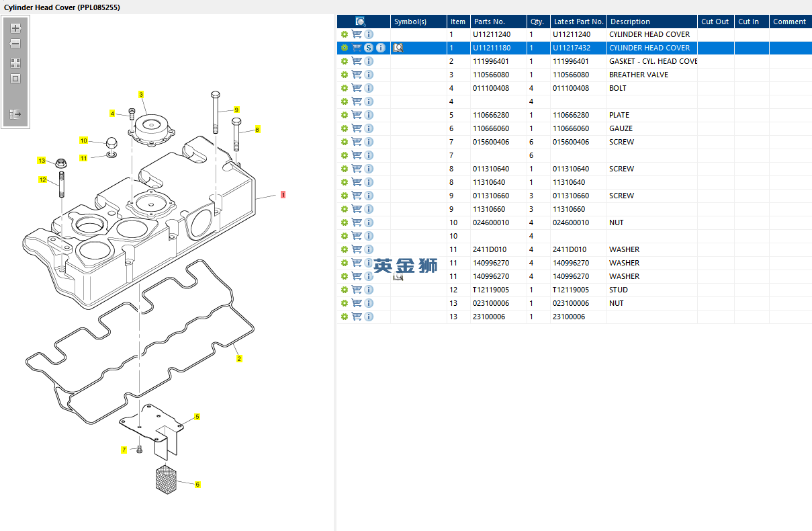812x531 pixels.
Task: Add BREATHER VALVE to cart via cart icon
Action: point(357,75)
